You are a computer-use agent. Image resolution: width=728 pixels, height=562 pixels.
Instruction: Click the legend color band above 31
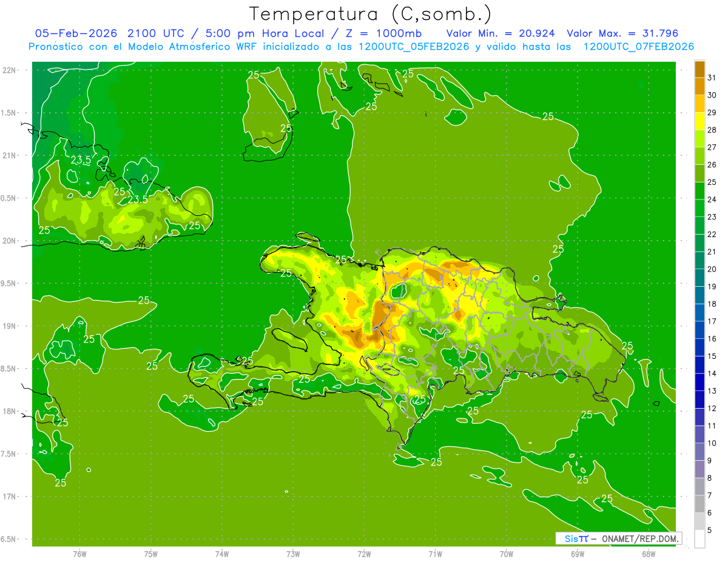click(699, 69)
